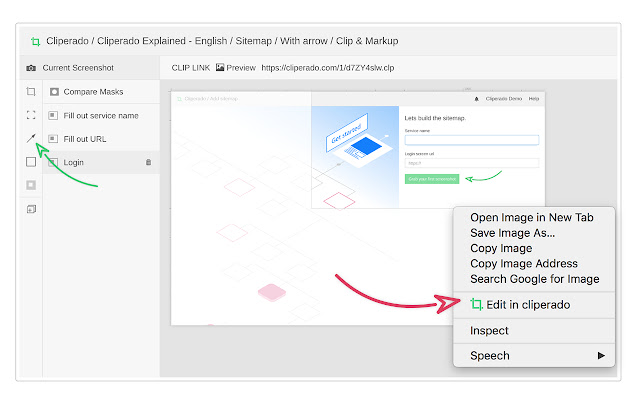Screen dimensions: 640x400
Task: Choose Open Image in New Tab
Action: (x=532, y=218)
